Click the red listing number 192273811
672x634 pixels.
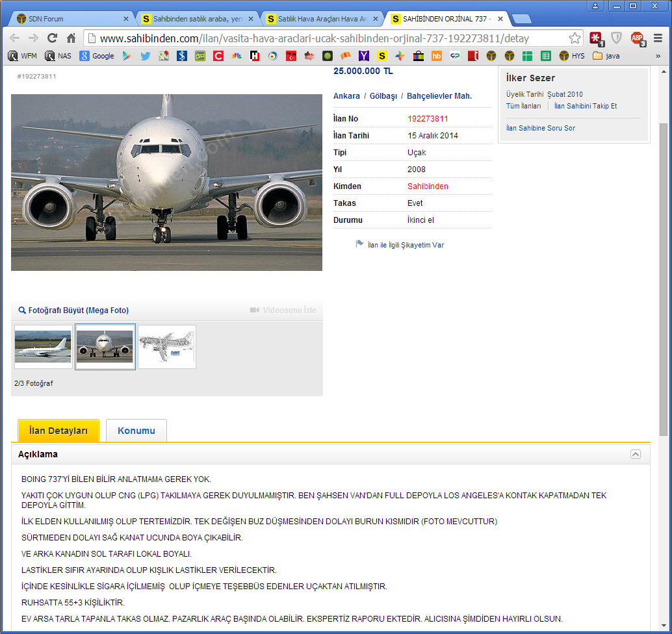(x=428, y=119)
